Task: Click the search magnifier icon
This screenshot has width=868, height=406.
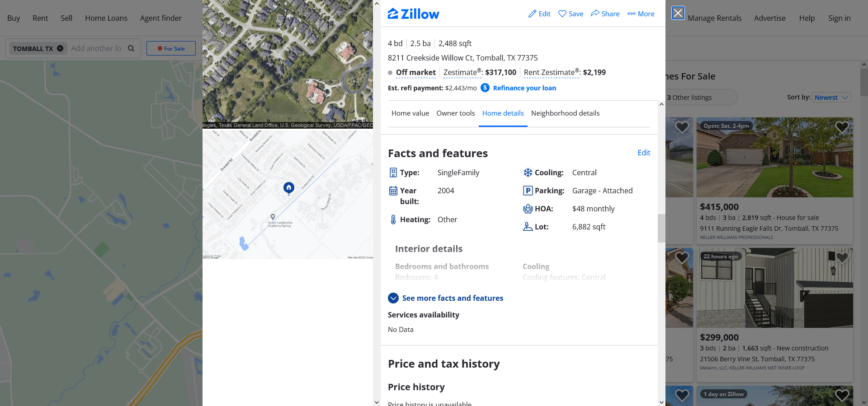Action: click(131, 48)
